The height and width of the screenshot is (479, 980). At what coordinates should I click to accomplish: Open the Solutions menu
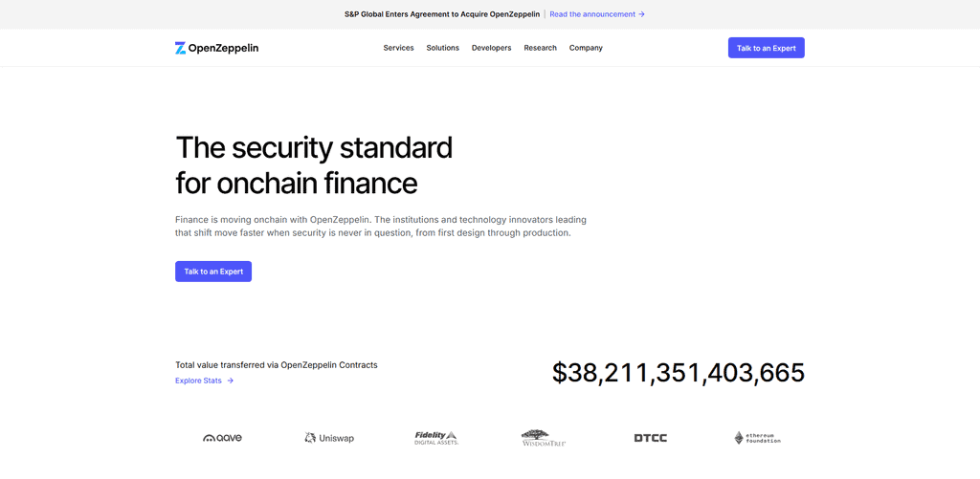442,48
